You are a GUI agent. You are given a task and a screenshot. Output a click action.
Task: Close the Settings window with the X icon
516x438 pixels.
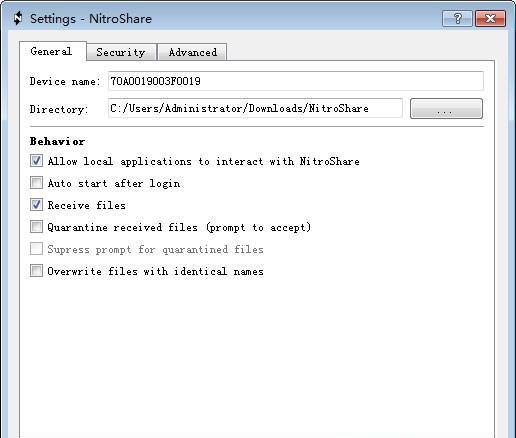[490, 18]
